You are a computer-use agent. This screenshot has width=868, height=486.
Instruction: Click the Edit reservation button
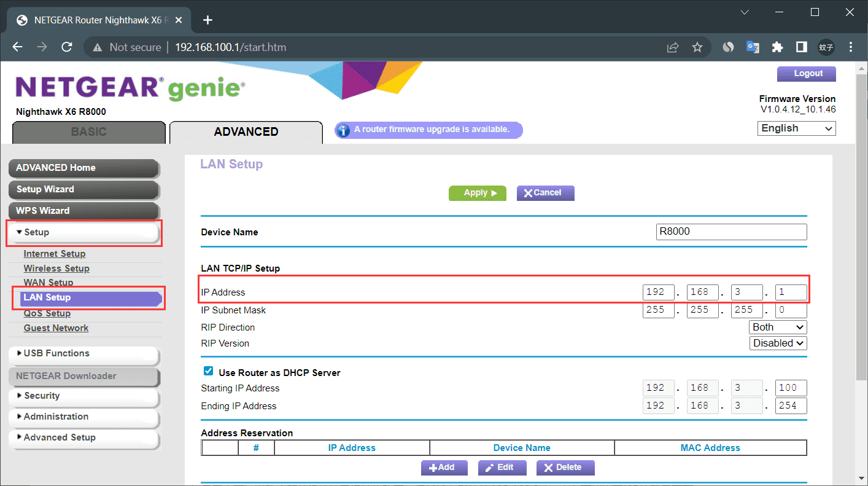[502, 468]
